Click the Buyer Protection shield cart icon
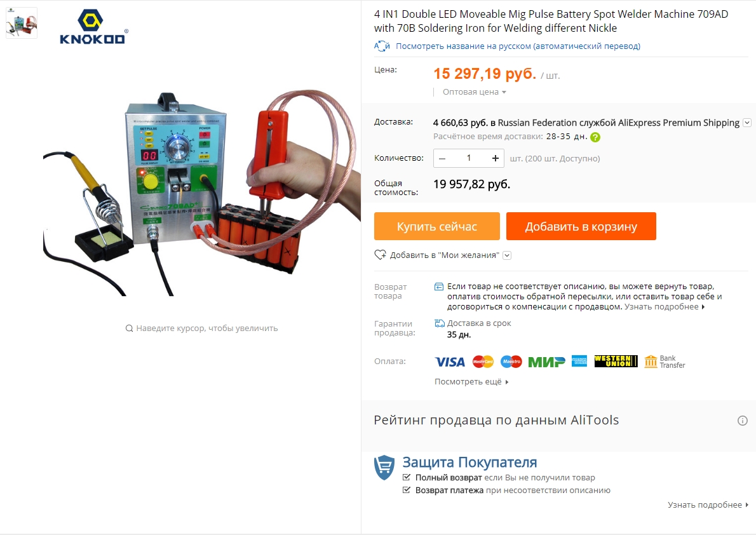The height and width of the screenshot is (535, 756). (x=384, y=468)
